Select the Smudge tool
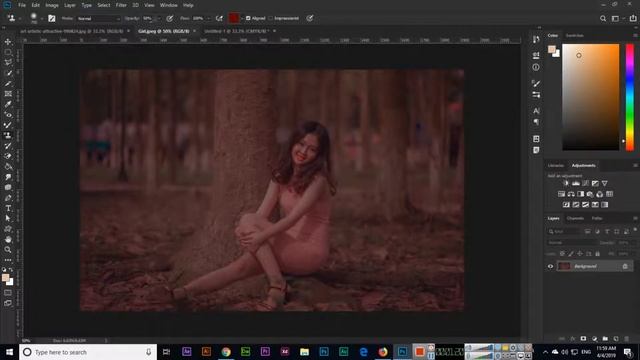Viewport: 640px width, 360px height. (x=8, y=177)
